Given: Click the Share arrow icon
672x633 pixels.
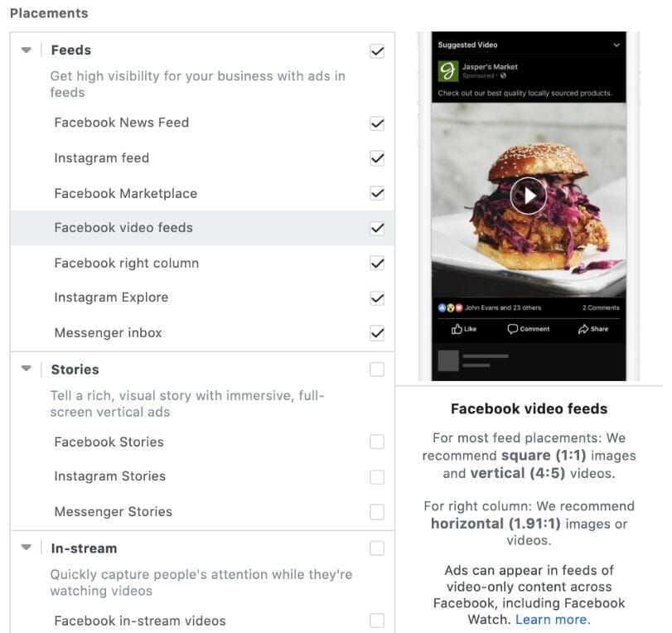Looking at the screenshot, I should 583,329.
